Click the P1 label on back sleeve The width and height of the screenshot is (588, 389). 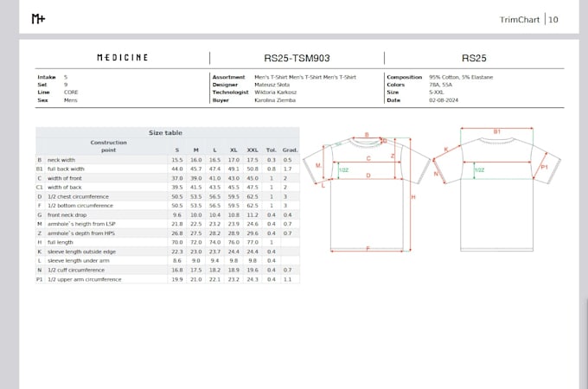pos(544,167)
